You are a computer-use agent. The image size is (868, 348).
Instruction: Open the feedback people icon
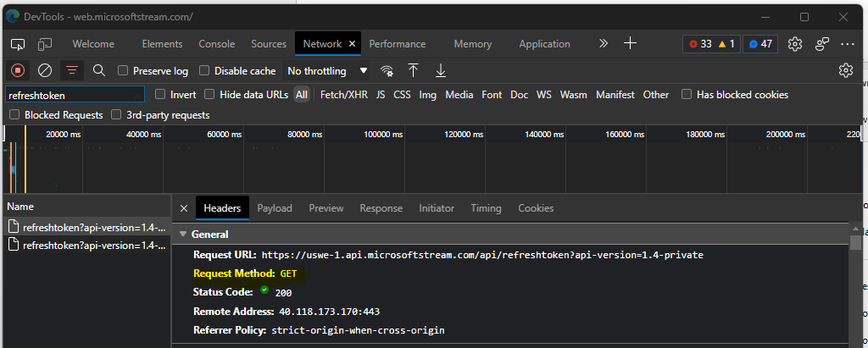coord(822,44)
